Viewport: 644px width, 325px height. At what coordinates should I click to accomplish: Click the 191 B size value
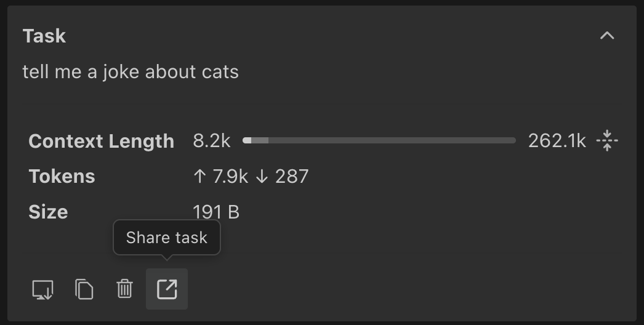click(216, 212)
